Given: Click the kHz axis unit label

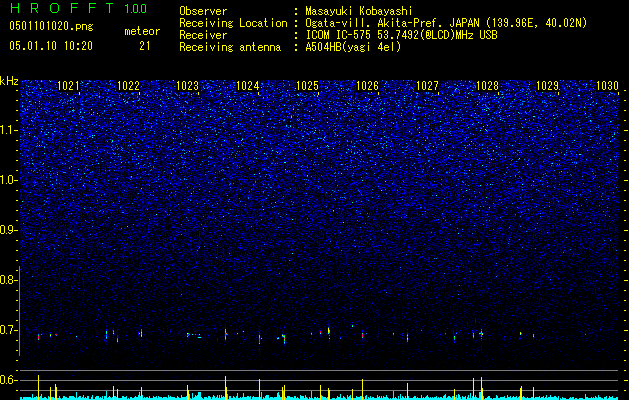Looking at the screenshot, I should point(9,81).
